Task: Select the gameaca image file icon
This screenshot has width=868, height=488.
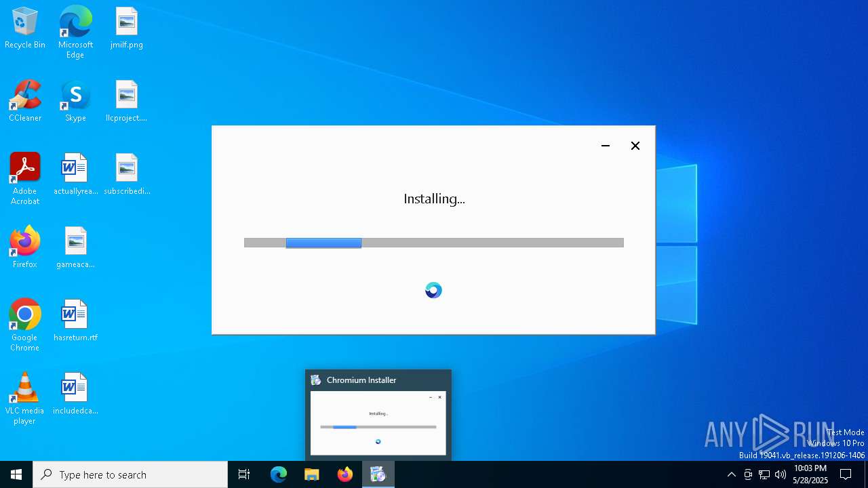Action: coord(75,248)
